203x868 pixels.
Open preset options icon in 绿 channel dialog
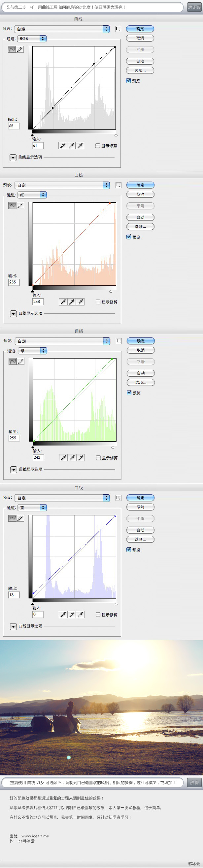point(118,341)
